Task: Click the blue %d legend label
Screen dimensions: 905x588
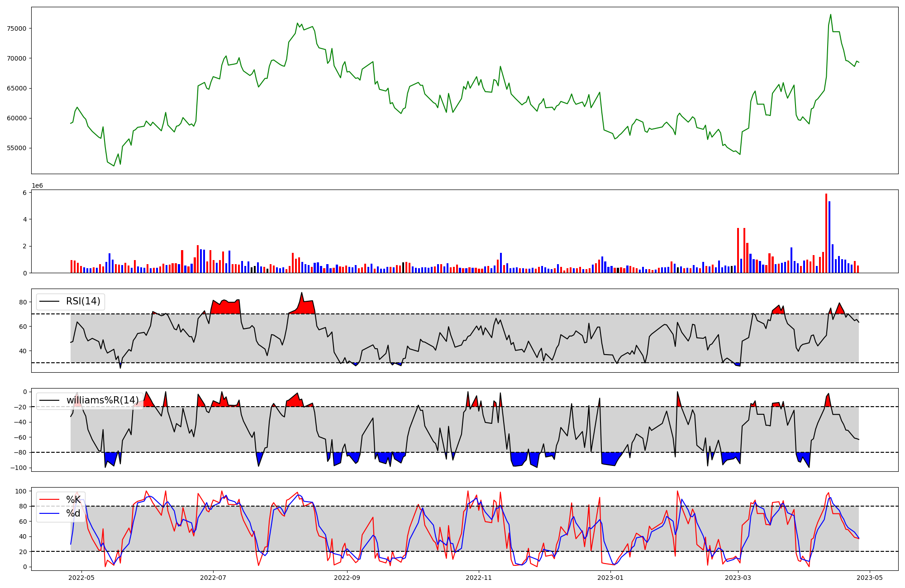Action: tap(73, 513)
